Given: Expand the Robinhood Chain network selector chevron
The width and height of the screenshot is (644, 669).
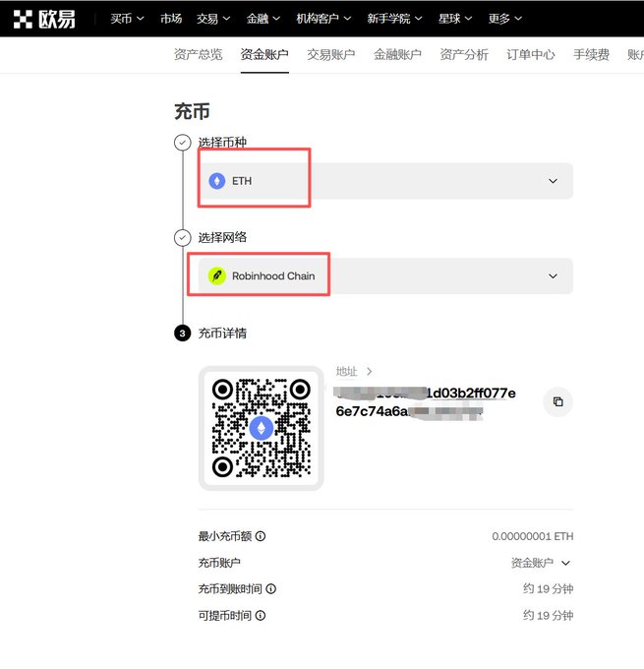Looking at the screenshot, I should [x=553, y=275].
